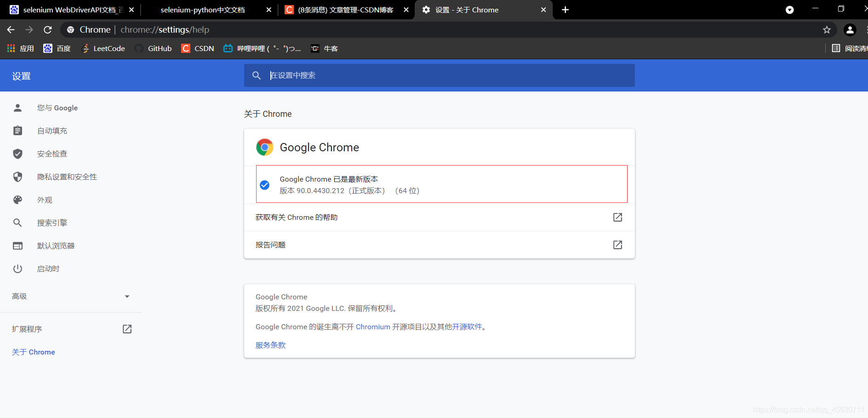Open the 开源软件 link
Image resolution: width=868 pixels, height=418 pixels.
467,326
